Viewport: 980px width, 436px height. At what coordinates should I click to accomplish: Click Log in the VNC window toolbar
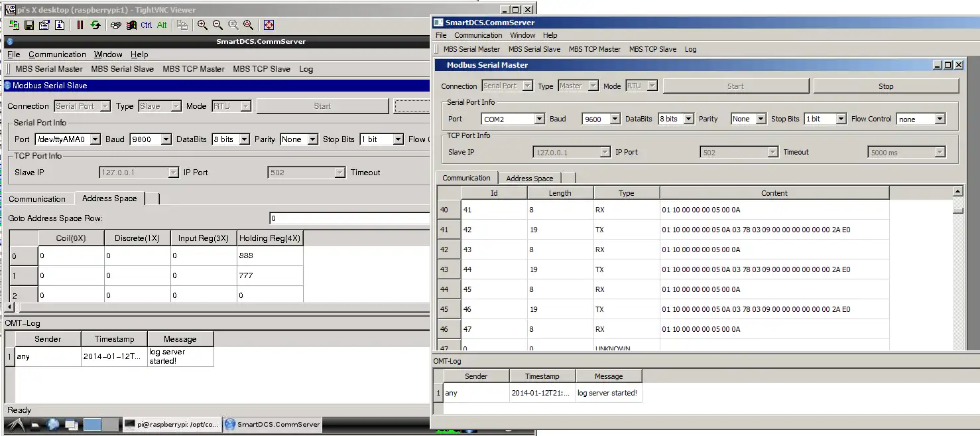(306, 69)
